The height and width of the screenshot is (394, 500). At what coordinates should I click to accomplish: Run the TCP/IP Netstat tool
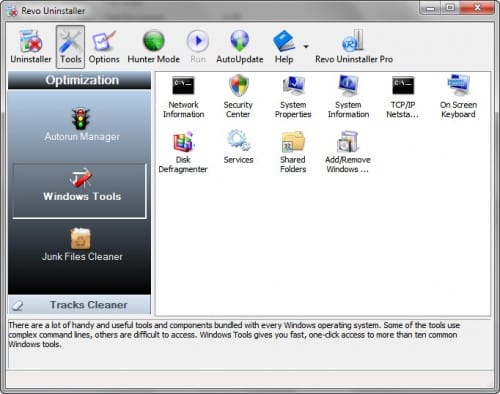403,97
